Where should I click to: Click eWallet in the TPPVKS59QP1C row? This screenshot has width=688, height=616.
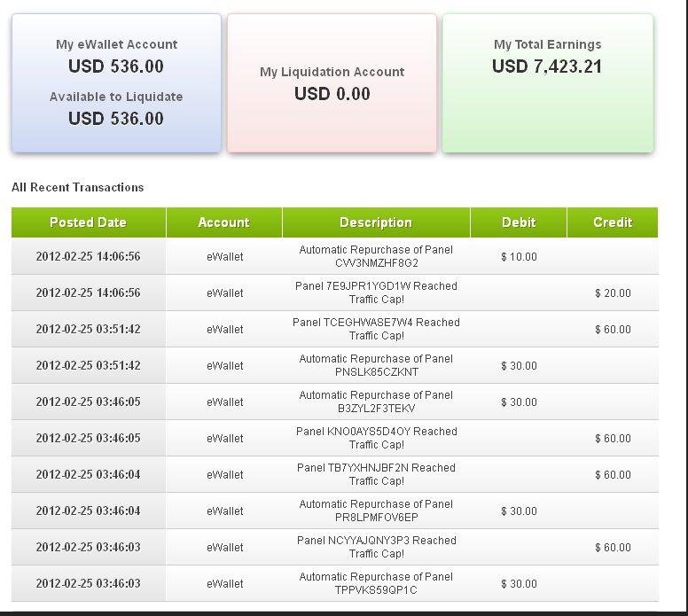tap(224, 584)
